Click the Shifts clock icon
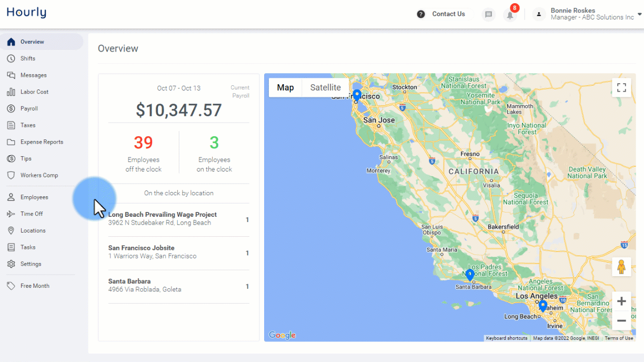644x362 pixels. click(x=11, y=58)
